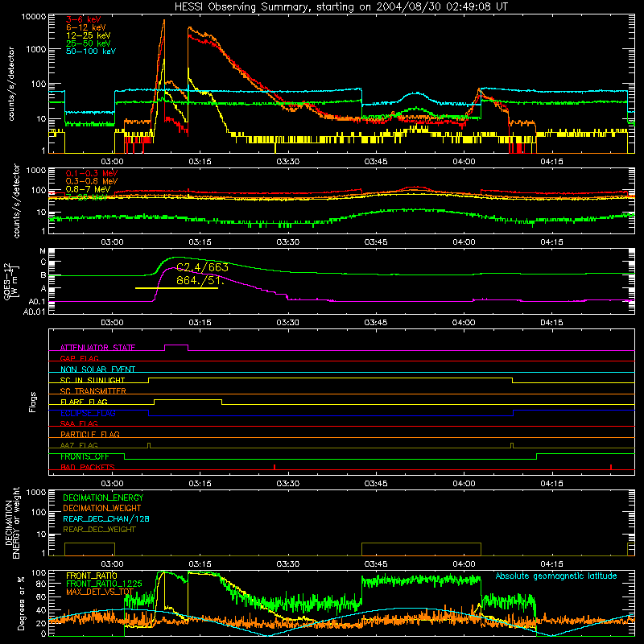
Task: Click the 04:15 time tick under the decimation panel
Action: pos(551,564)
